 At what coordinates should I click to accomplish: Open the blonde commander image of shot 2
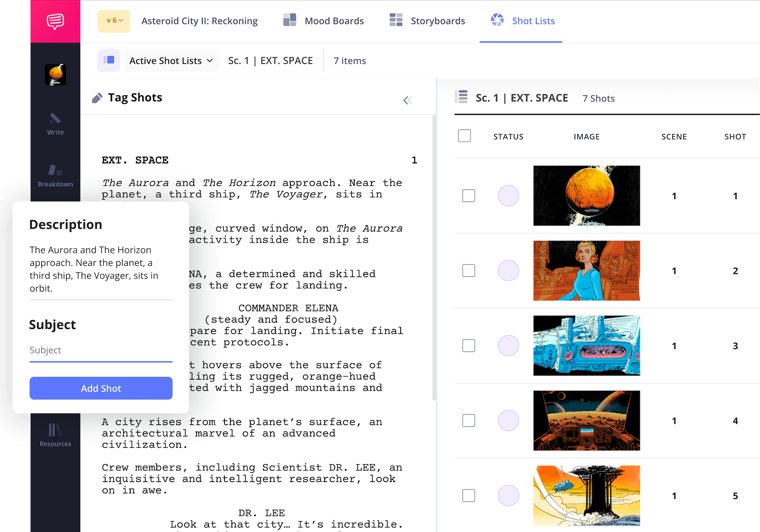click(x=587, y=270)
